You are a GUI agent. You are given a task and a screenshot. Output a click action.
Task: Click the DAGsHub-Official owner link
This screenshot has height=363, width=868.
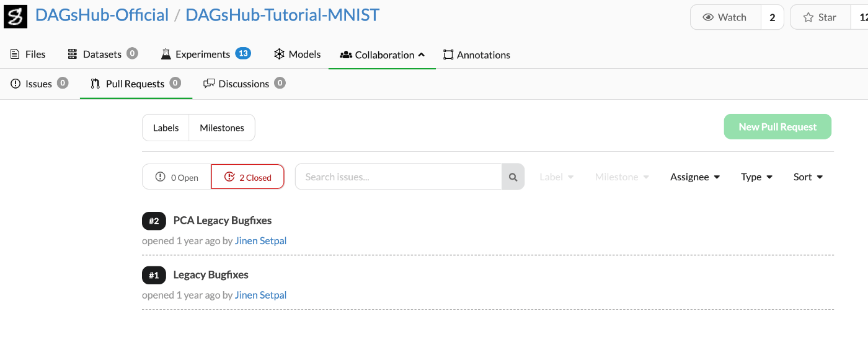coord(102,15)
